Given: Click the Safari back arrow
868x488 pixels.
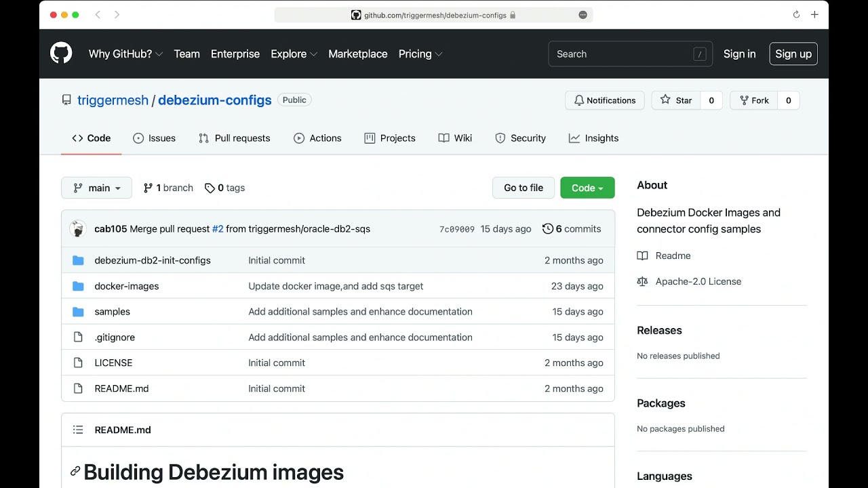Looking at the screenshot, I should click(98, 15).
